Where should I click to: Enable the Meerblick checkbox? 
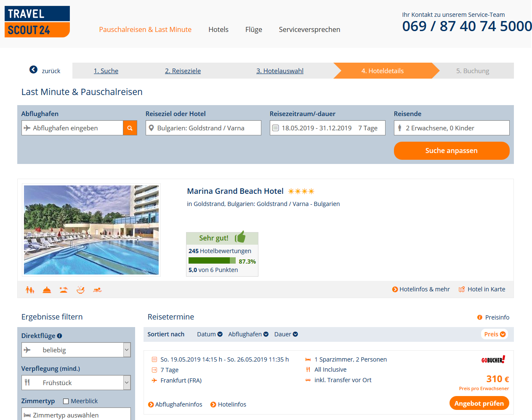coord(66,401)
